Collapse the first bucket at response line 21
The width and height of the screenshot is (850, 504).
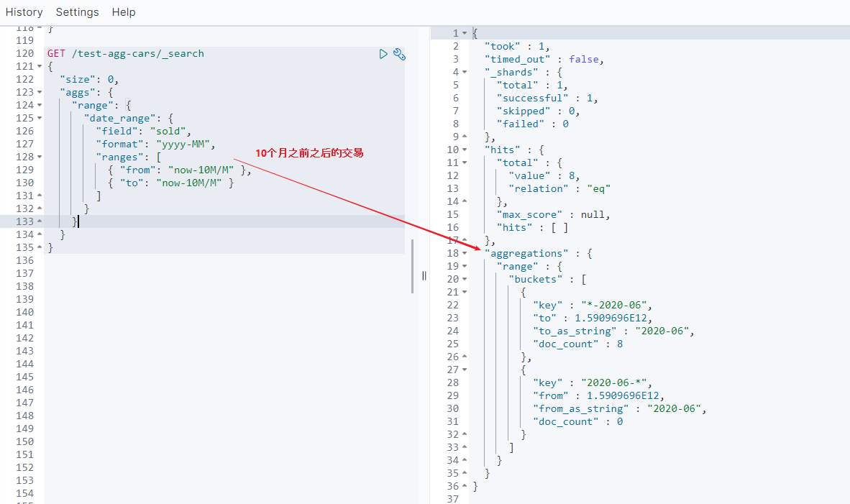(465, 293)
